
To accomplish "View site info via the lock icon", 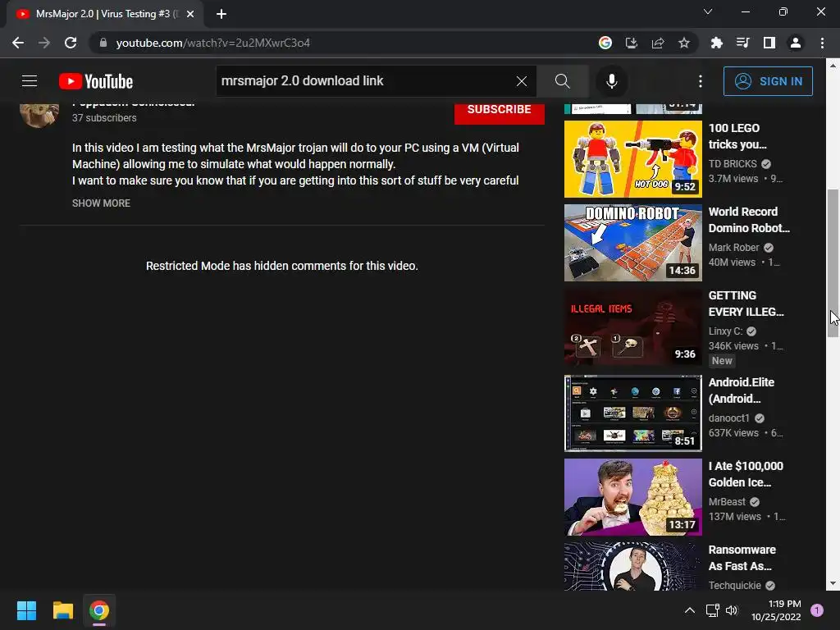I will (103, 43).
